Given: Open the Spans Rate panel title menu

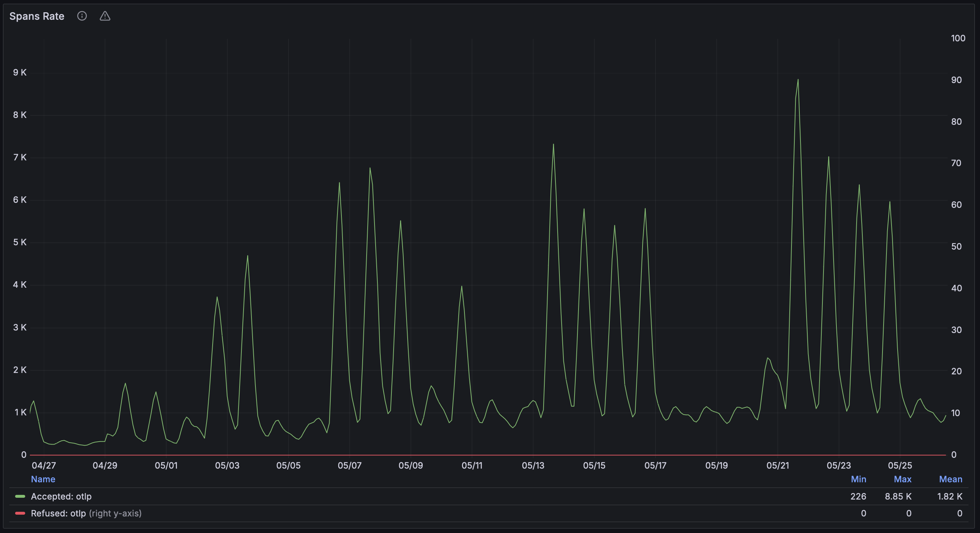Looking at the screenshot, I should 37,16.
